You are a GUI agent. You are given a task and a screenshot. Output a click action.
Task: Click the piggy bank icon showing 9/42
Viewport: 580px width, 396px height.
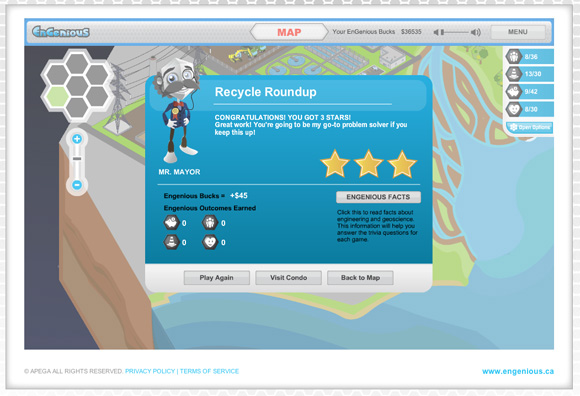514,91
